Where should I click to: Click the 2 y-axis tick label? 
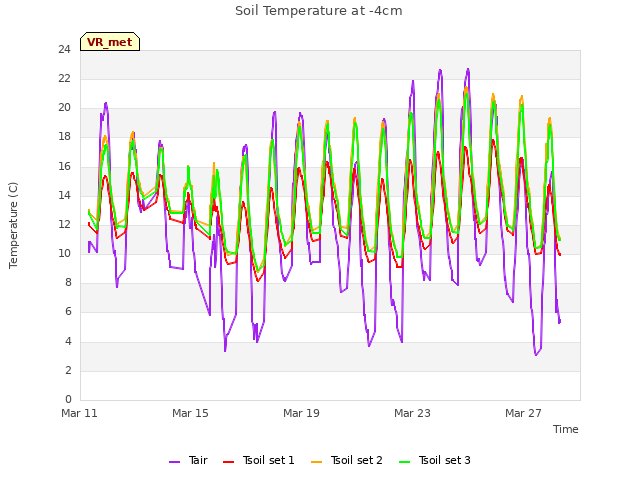[x=68, y=371]
